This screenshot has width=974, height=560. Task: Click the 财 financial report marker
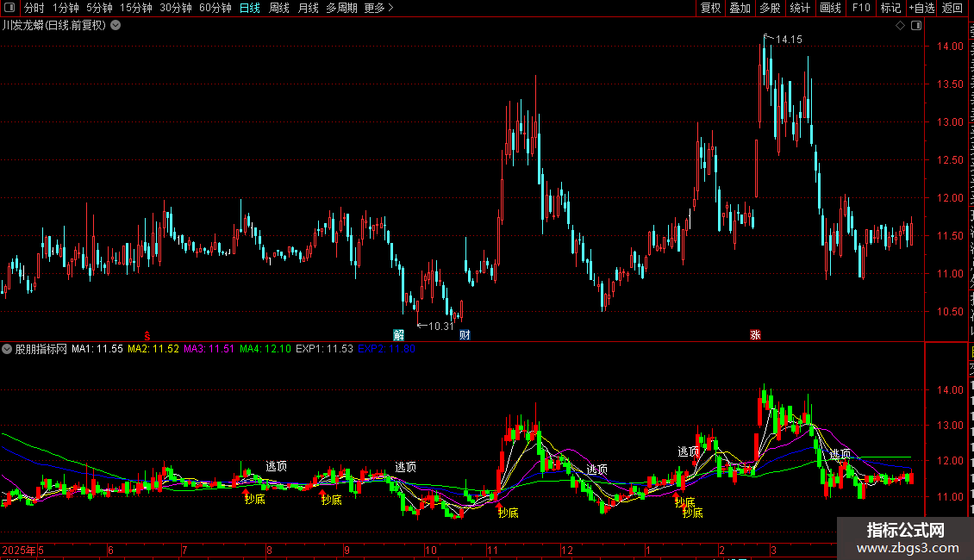(465, 335)
